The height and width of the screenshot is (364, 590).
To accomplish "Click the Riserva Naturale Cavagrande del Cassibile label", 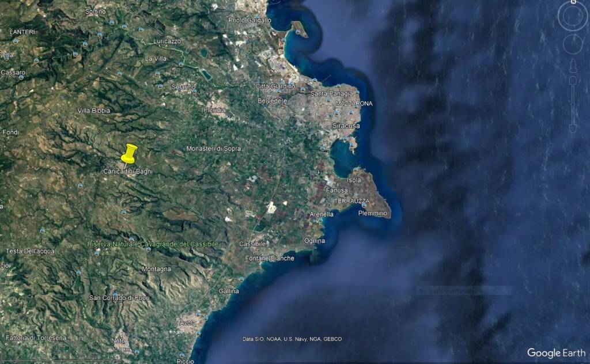I will (153, 244).
